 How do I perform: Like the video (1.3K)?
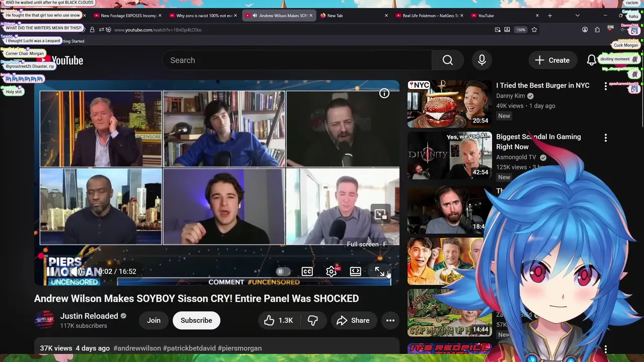click(x=279, y=320)
